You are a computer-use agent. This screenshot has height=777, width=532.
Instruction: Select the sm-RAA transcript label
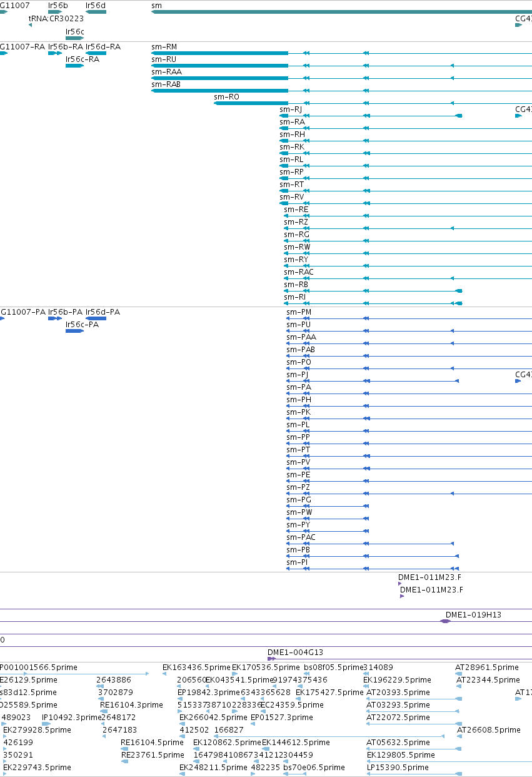click(x=166, y=72)
